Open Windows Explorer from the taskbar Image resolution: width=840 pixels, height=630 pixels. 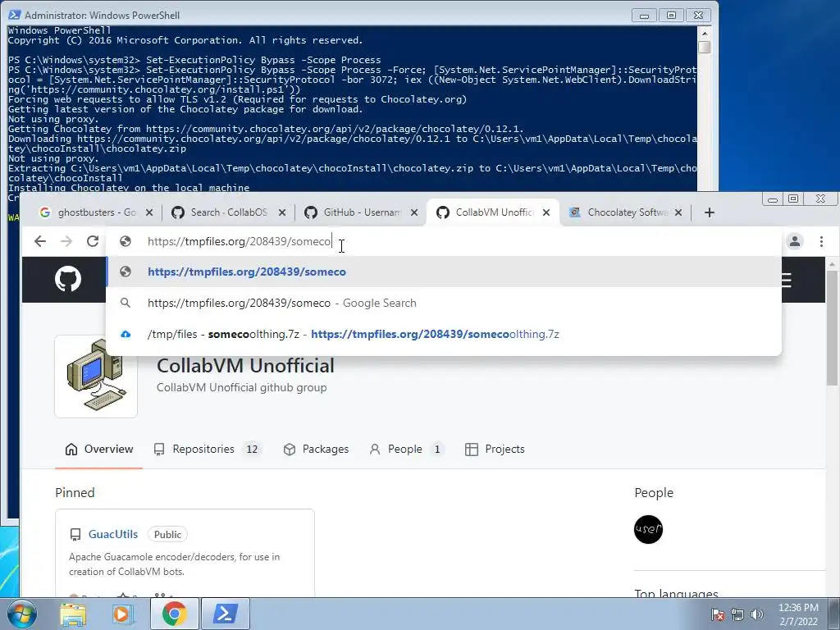click(73, 614)
